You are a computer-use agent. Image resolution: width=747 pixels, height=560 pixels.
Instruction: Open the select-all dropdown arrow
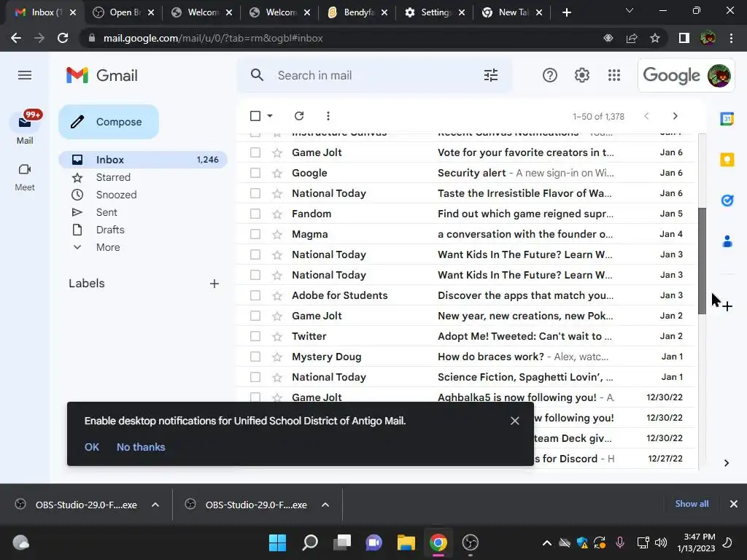(270, 116)
